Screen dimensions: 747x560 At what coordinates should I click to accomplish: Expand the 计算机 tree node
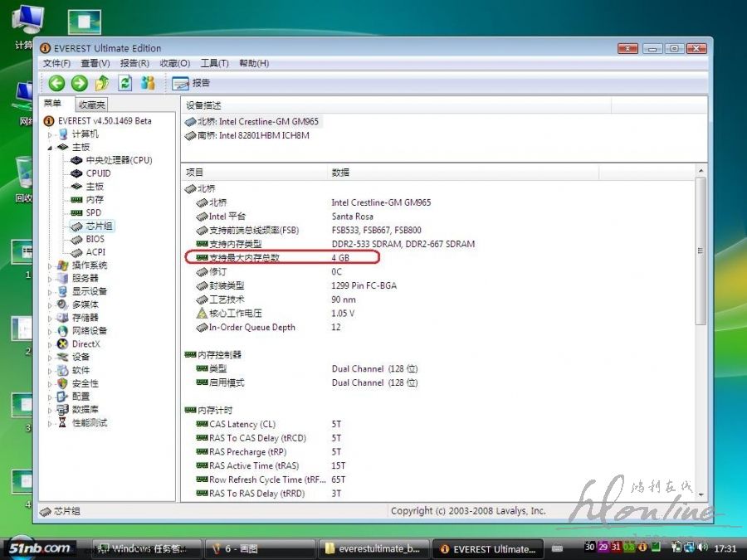click(x=50, y=134)
